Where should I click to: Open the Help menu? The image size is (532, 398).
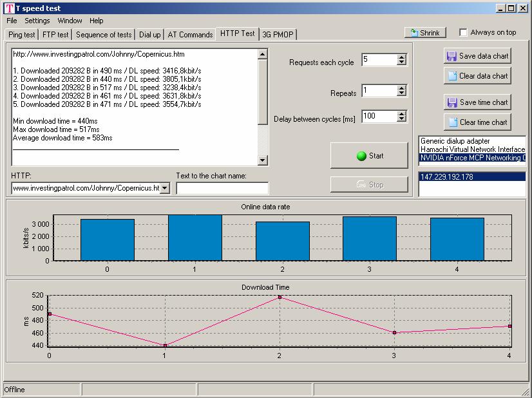(x=97, y=21)
